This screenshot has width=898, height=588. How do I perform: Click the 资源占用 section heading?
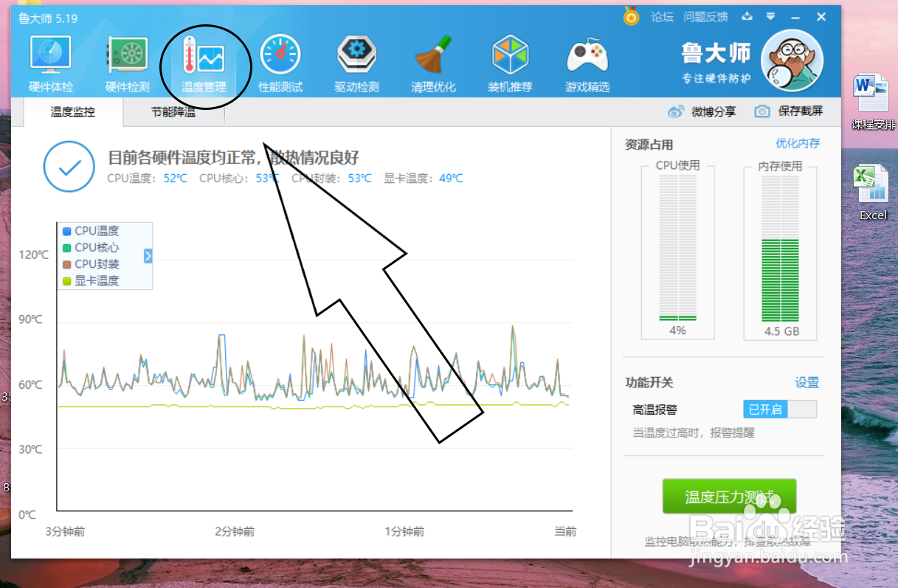[x=649, y=145]
